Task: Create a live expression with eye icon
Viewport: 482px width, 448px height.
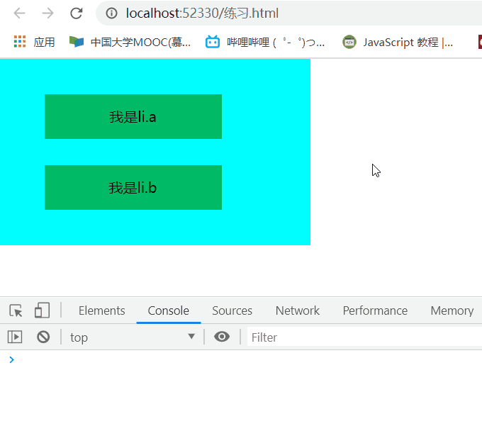Action: 222,337
